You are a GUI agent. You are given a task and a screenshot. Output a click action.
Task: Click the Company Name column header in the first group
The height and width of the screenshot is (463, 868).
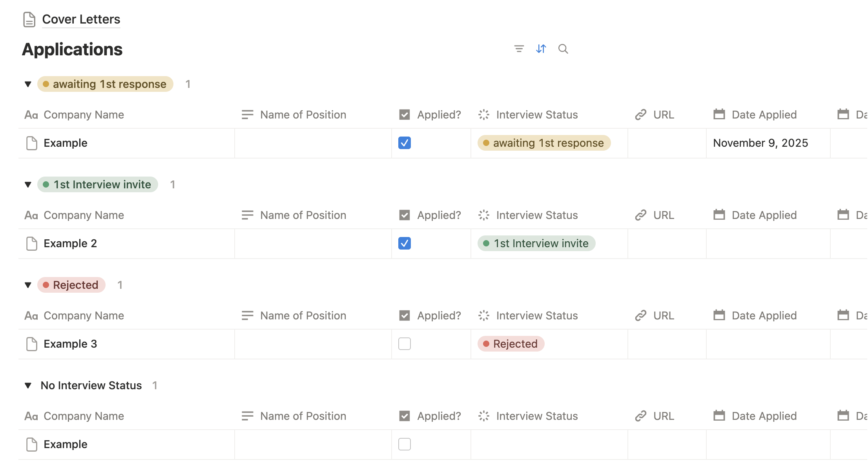84,115
